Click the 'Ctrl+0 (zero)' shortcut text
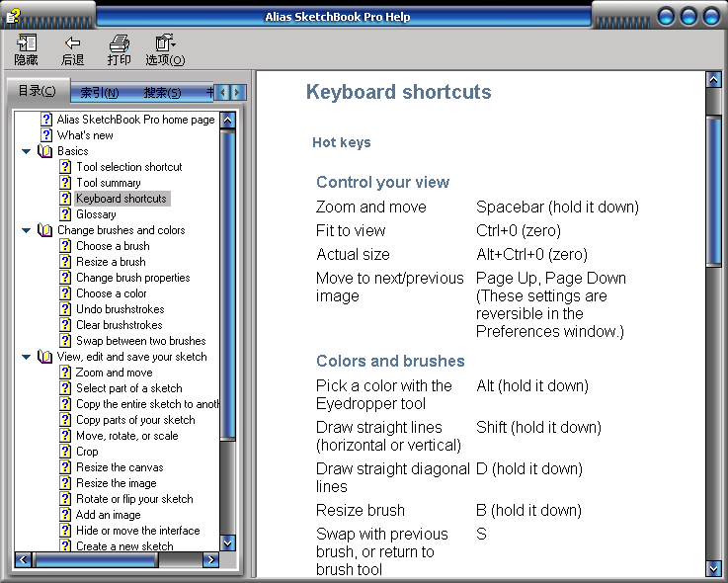This screenshot has width=728, height=583. tap(519, 231)
